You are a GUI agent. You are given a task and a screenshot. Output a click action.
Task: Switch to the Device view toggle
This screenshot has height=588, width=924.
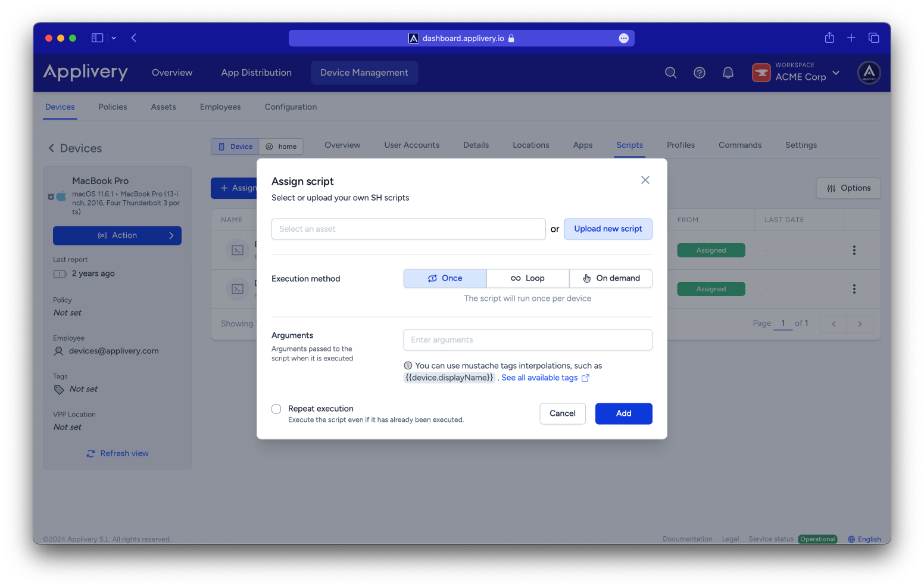tap(235, 147)
